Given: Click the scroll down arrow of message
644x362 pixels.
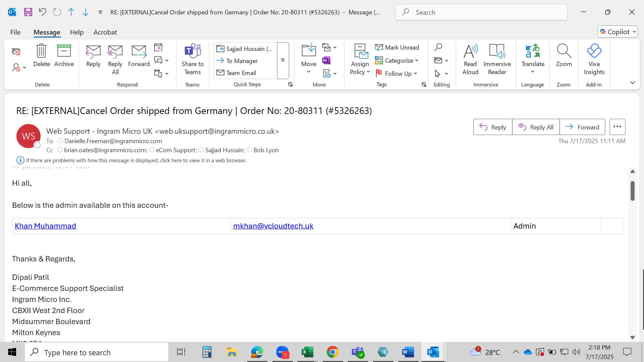Looking at the screenshot, I should (633, 338).
